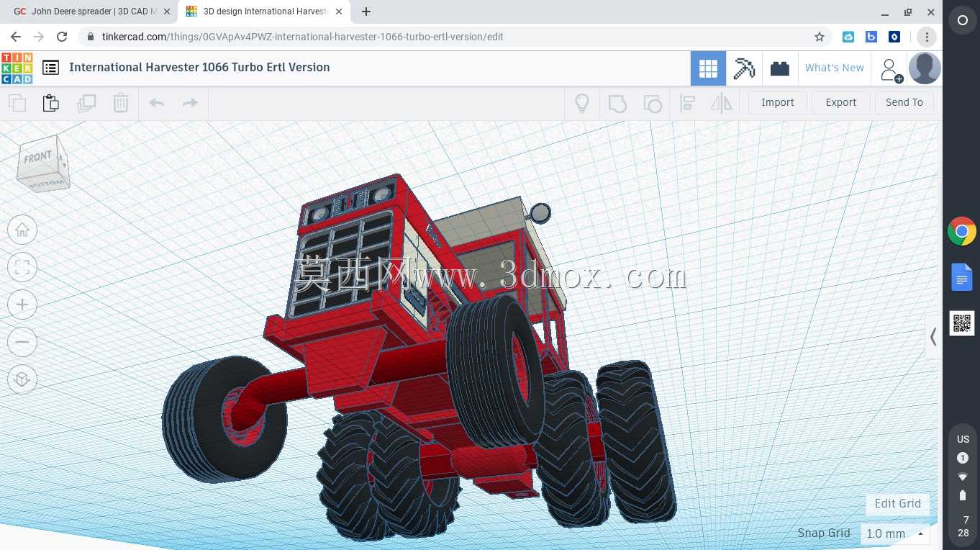Bookmark this page with the star
The width and height of the screenshot is (980, 550).
pyautogui.click(x=820, y=37)
